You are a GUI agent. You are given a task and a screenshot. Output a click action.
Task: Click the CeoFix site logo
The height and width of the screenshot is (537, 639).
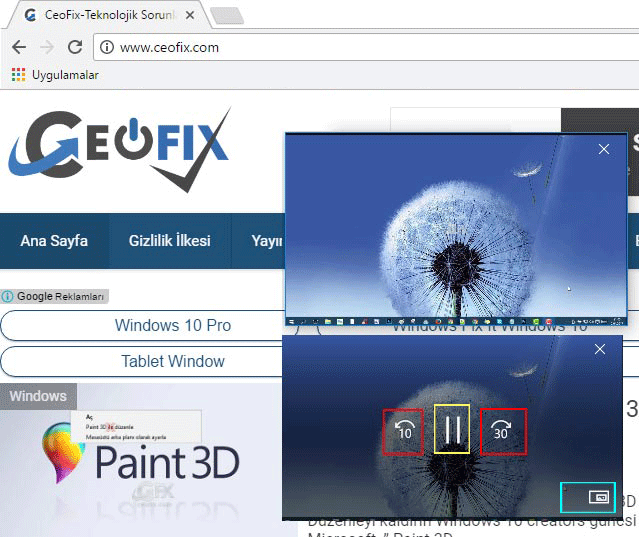tap(119, 149)
